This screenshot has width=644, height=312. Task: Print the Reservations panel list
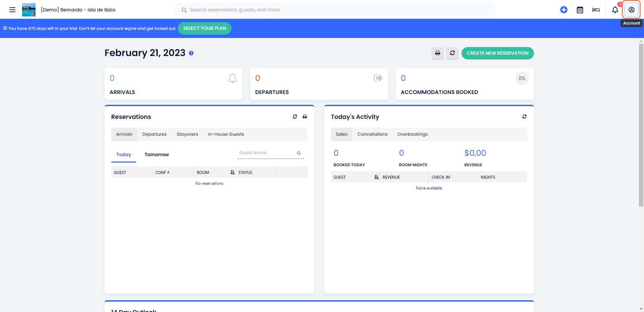[x=305, y=117]
